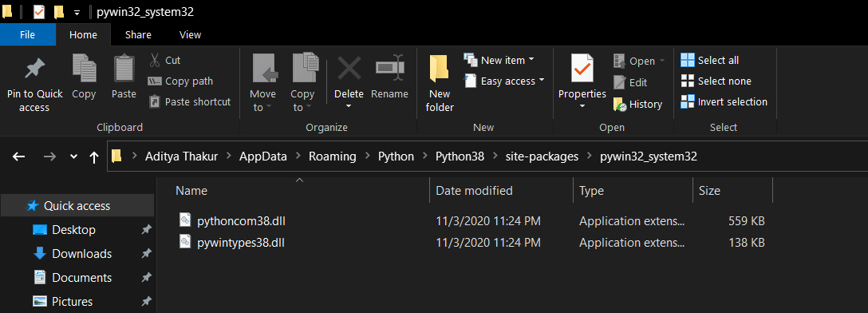Expand the Properties dropdown arrow
The width and height of the screenshot is (868, 313).
[x=582, y=106]
